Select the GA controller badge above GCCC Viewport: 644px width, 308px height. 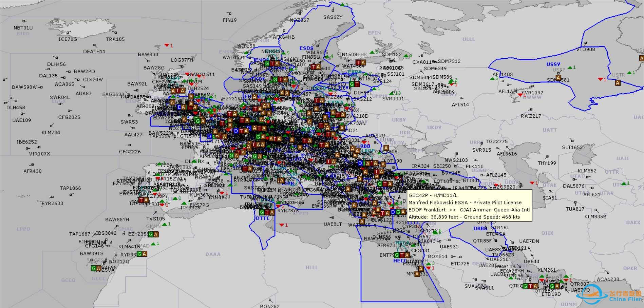[x=96, y=268]
